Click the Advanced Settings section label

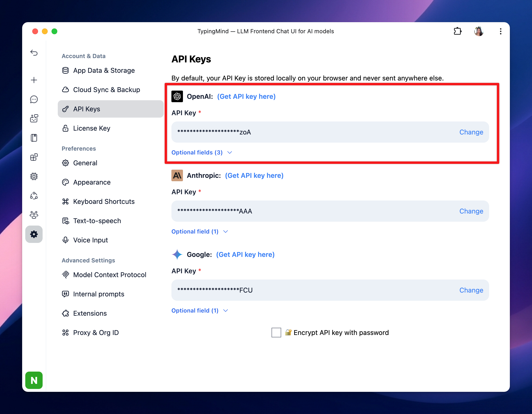88,260
